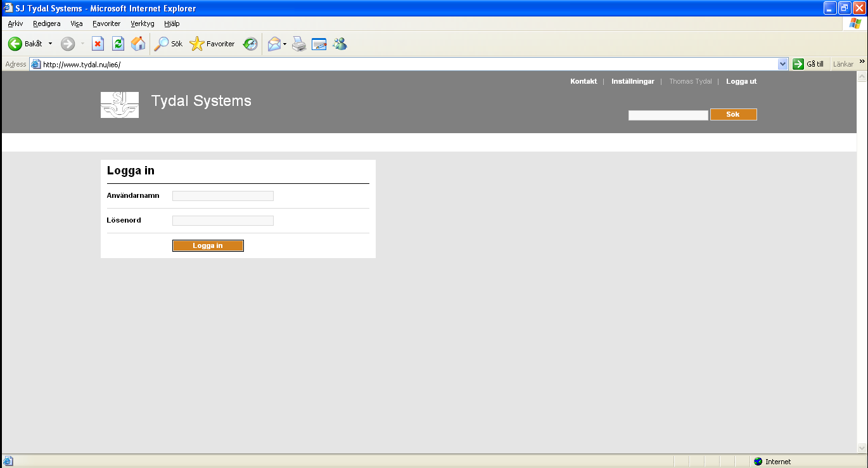The image size is (868, 468).
Task: Click the Internet zone status bar indicator
Action: [772, 462]
